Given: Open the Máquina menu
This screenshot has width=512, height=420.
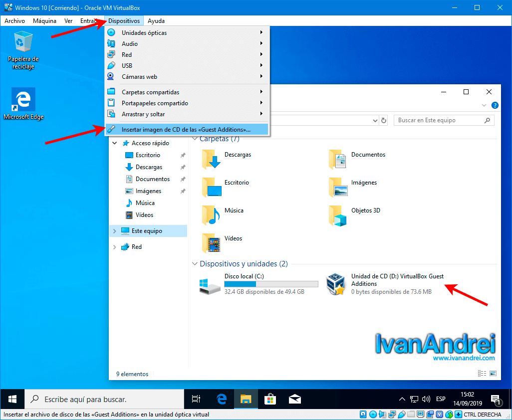Looking at the screenshot, I should (44, 21).
